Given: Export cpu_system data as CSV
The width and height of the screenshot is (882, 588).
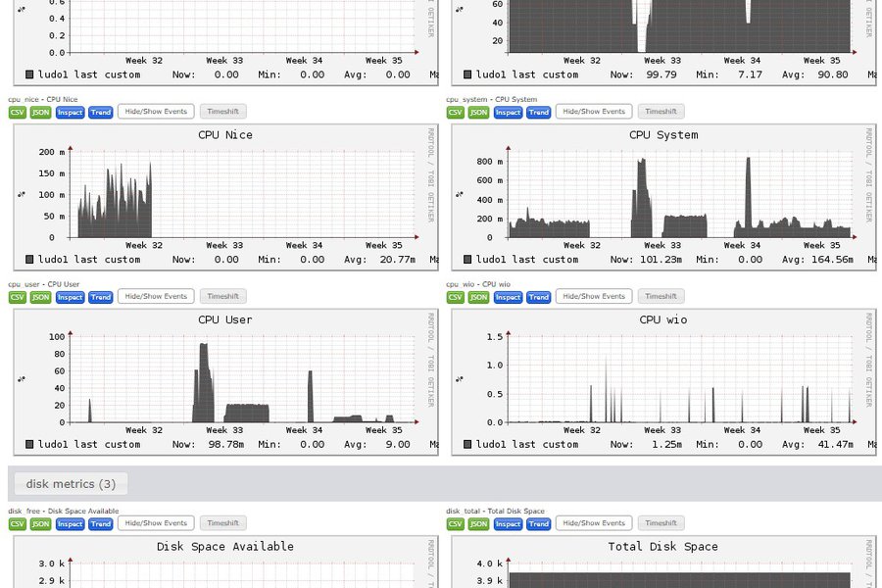Looking at the screenshot, I should [x=456, y=112].
